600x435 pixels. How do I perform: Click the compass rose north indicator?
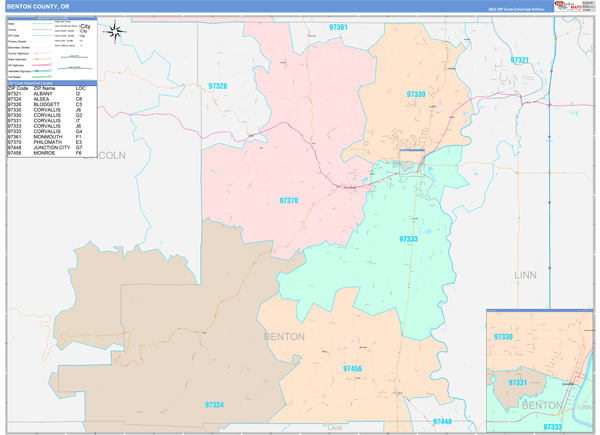(x=116, y=31)
